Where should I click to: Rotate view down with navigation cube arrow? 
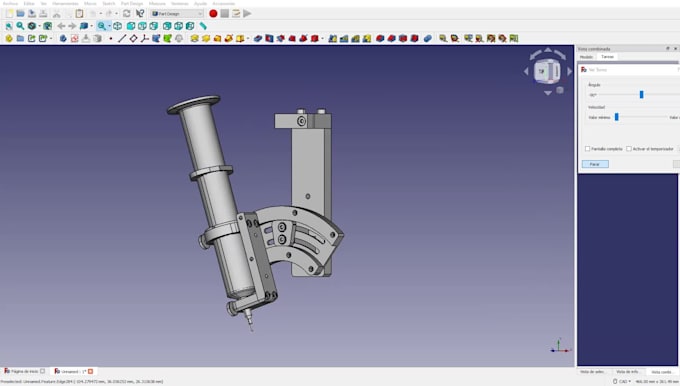(x=548, y=92)
